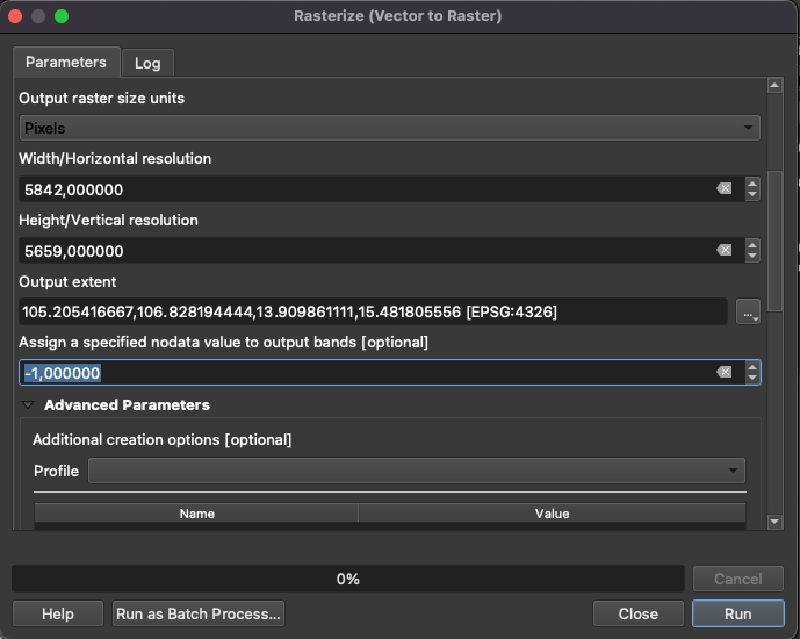Open Help for the Rasterize tool
Screen dimensions: 800x639
point(57,613)
